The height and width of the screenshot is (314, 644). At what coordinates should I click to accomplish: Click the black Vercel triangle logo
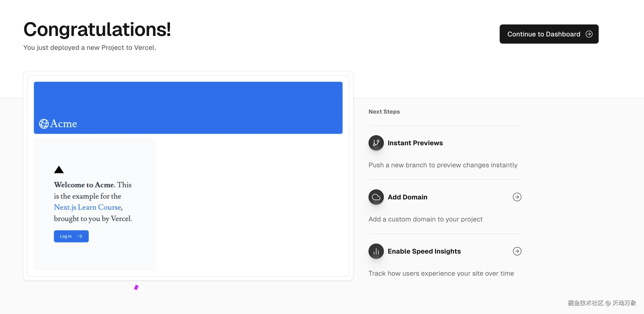click(x=59, y=170)
